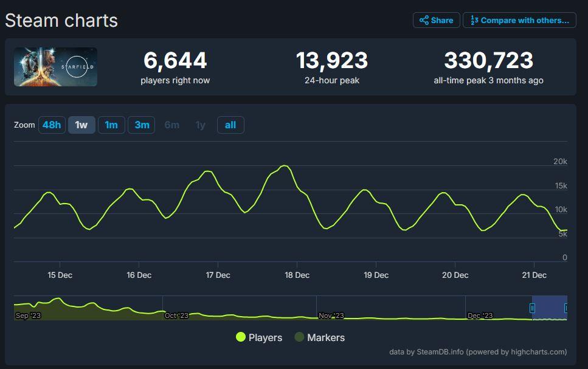Click the data by SteamDB.info credit text
Viewport: 588px width, 369px height.
(x=478, y=352)
